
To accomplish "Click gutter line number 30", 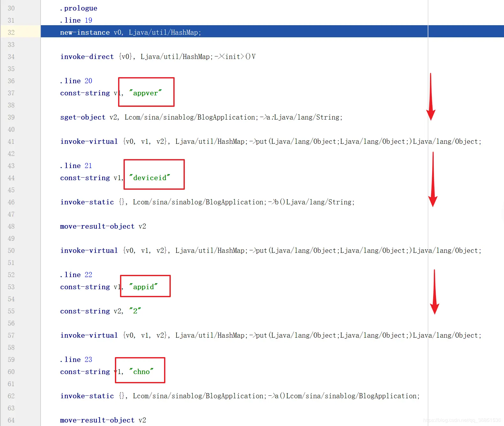I will [x=11, y=8].
